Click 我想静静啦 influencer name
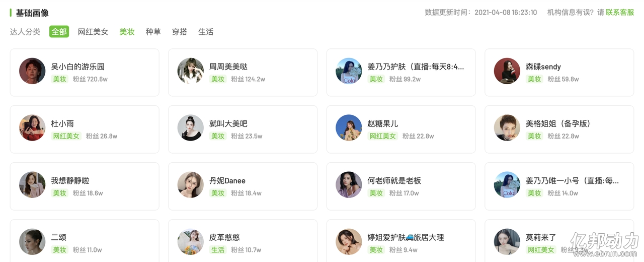This screenshot has width=644, height=262. tap(70, 180)
